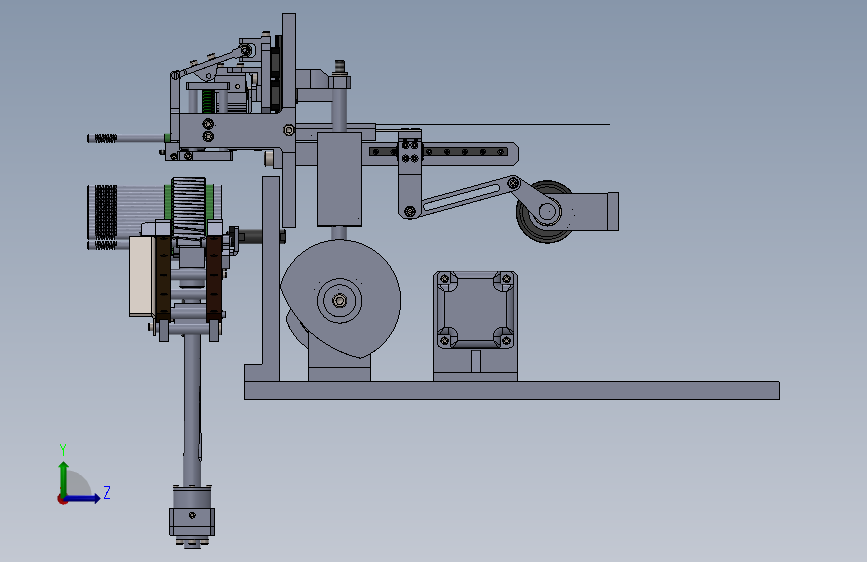Click the Y label on the coordinate triad
Image resolution: width=867 pixels, height=562 pixels.
(63, 450)
